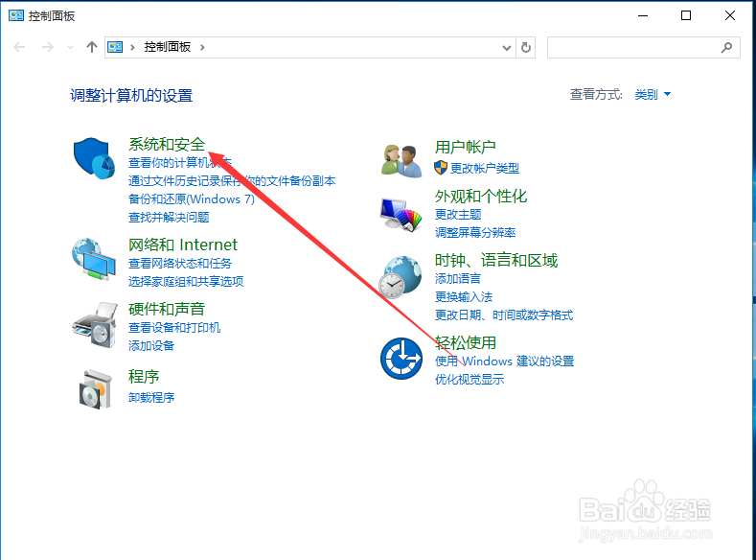756x560 pixels.
Task: Click 调整屏幕分辨率 link
Action: point(475,232)
